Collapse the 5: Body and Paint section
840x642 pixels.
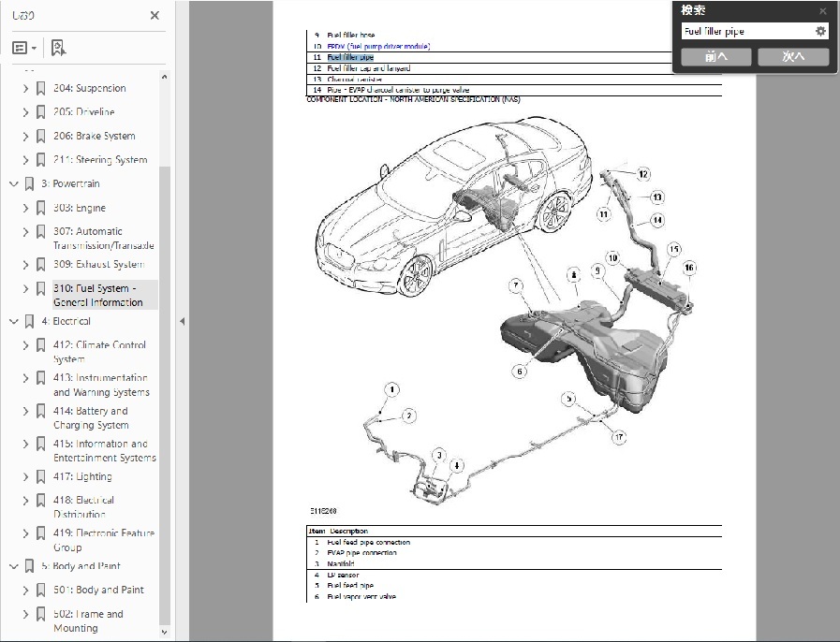(14, 566)
